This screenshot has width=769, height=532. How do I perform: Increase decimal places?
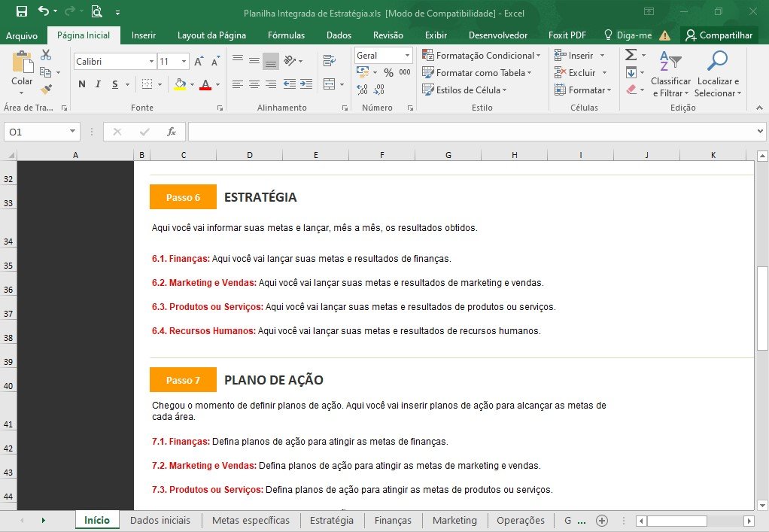(363, 90)
